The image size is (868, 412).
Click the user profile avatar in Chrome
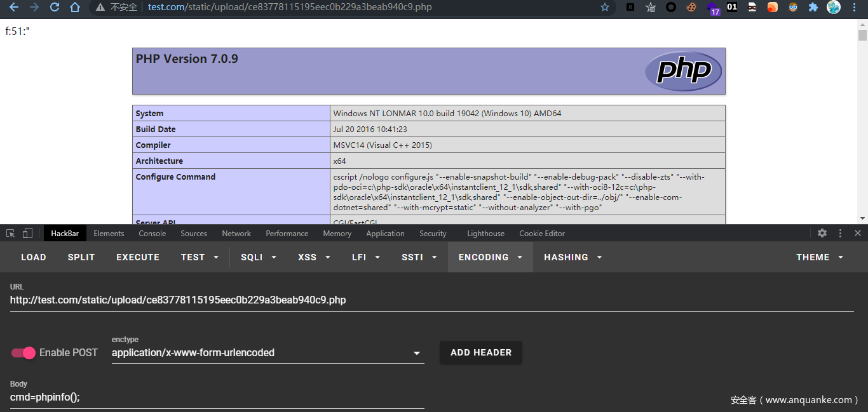pos(833,8)
